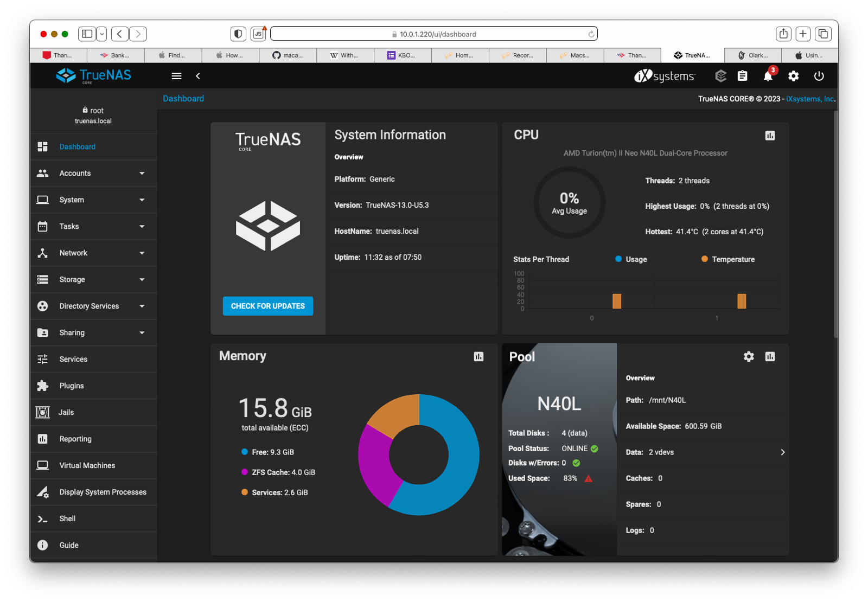Click the TrueNAS CORE logo
868x602 pixels.
click(x=94, y=75)
